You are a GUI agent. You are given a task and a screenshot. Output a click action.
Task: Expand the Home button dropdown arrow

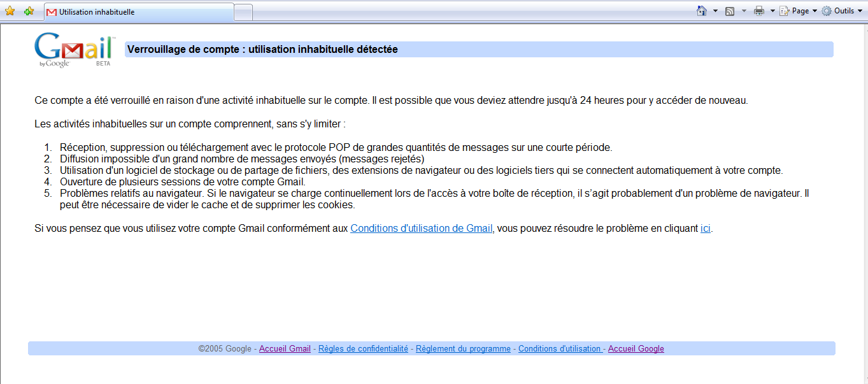[715, 11]
